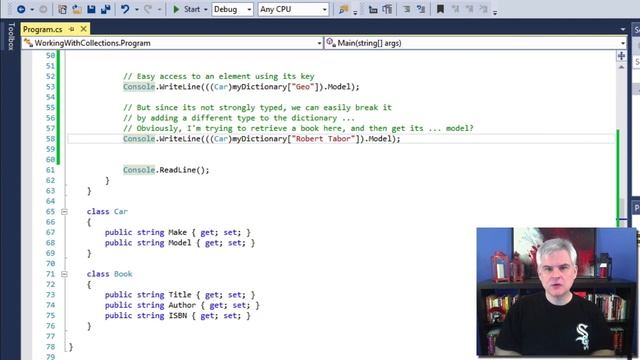The height and width of the screenshot is (360, 640).
Task: Click the Save floppy disk icon
Action: (x=91, y=9)
